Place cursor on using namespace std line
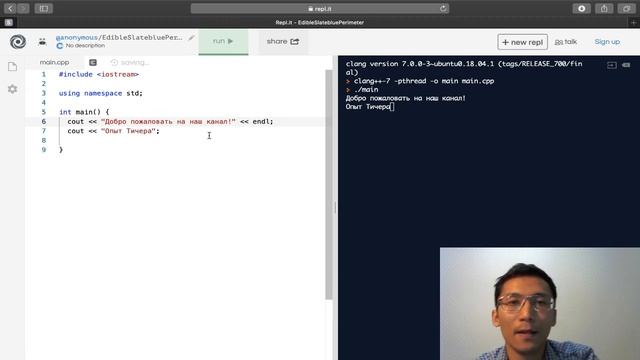Screen dimensions: 640x360 click(x=101, y=93)
